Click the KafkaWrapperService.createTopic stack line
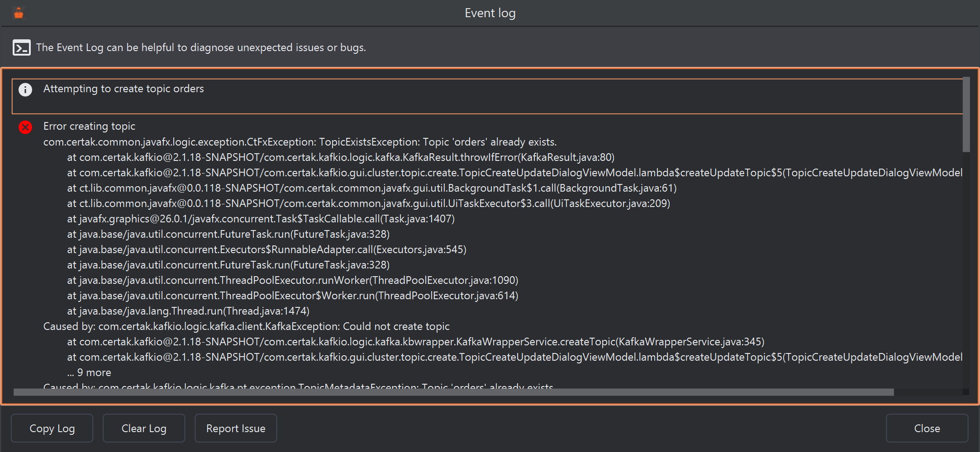This screenshot has width=980, height=452. point(416,342)
